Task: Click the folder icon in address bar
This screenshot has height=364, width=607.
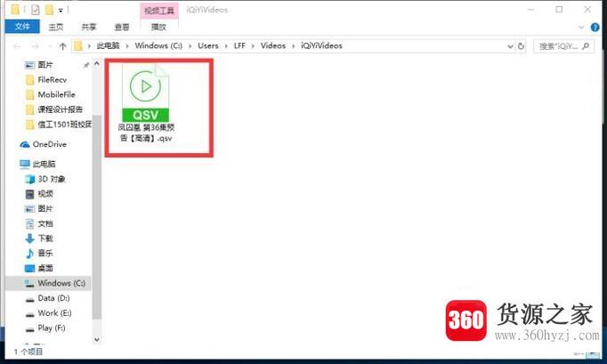Action: click(x=78, y=46)
